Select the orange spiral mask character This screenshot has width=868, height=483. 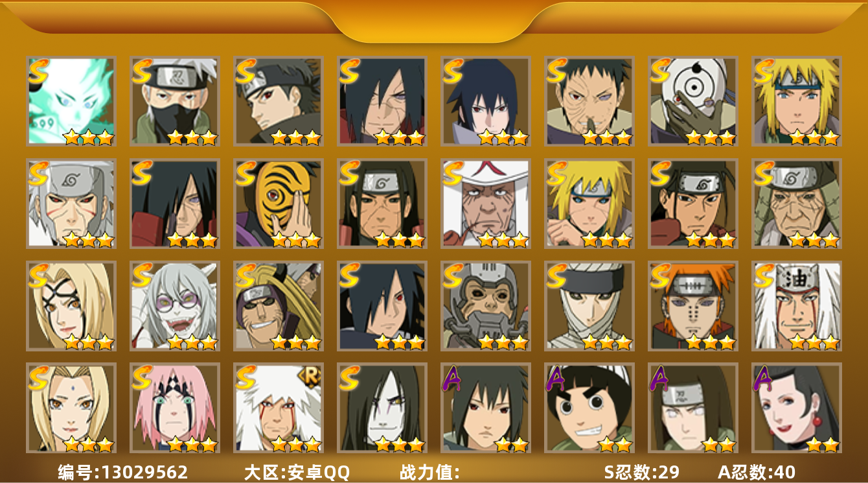pos(279,204)
